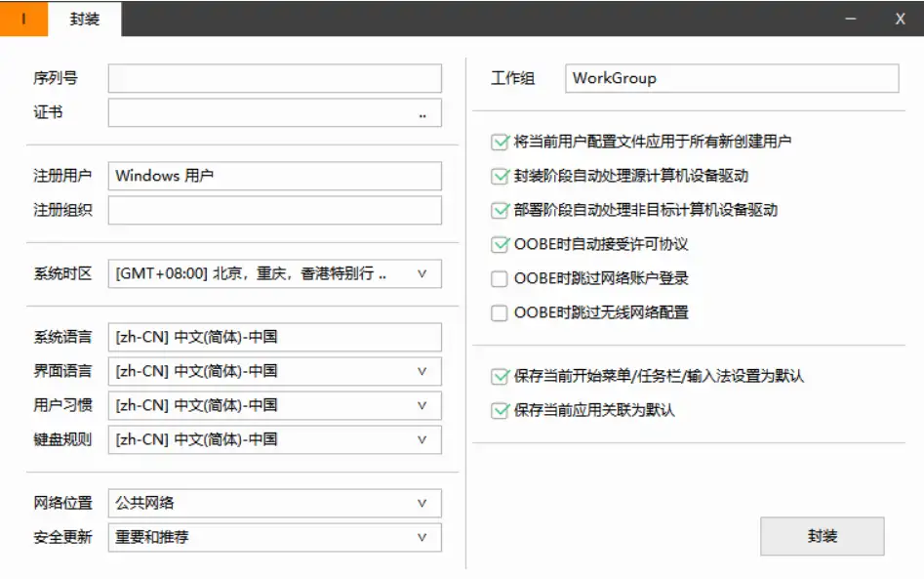Screen dimensions: 924x579
Task: Uncheck 保存当前应用关联为默认
Action: [x=500, y=411]
